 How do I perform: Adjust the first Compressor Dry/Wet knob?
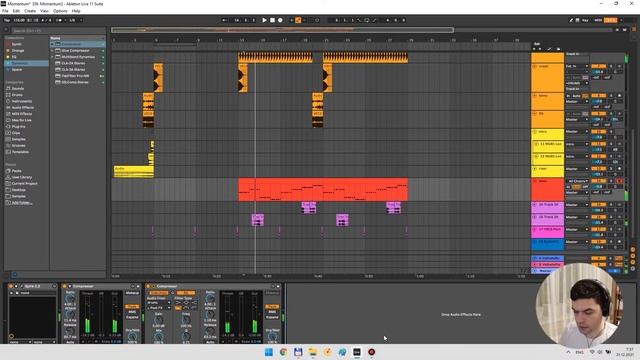pos(132,337)
